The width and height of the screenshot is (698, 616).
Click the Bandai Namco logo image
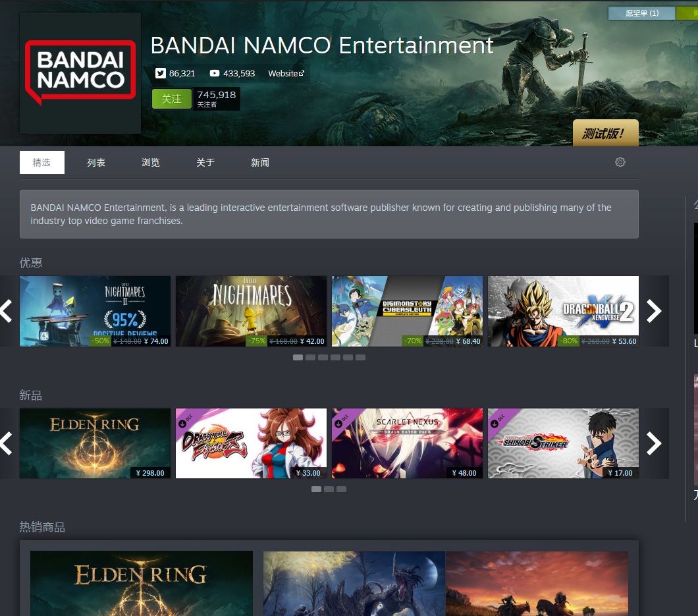[80, 73]
